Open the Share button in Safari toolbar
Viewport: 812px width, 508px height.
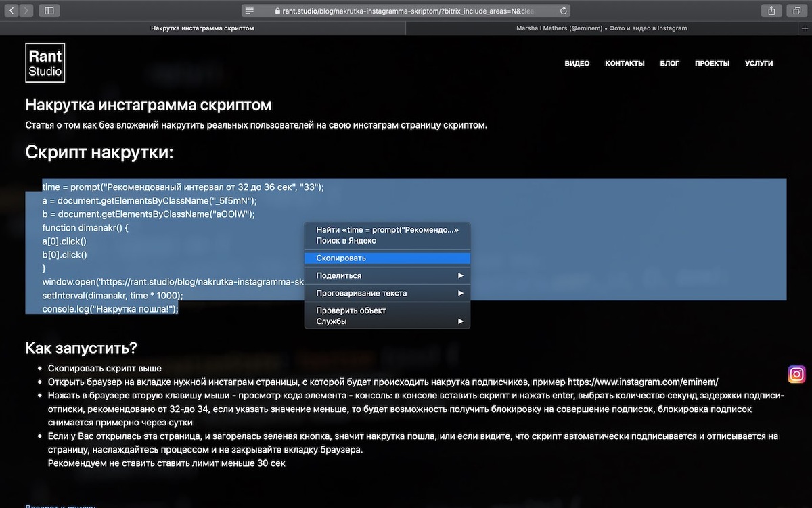click(771, 11)
